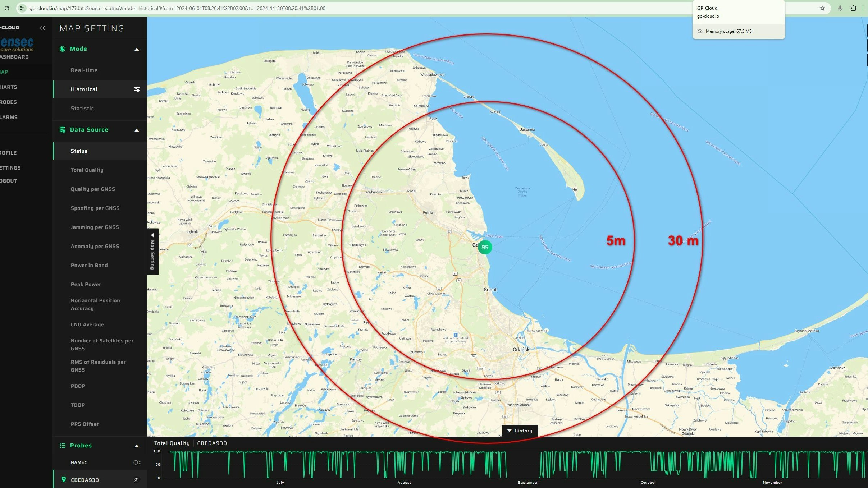Click the signal icon beside probe CBEDA930

[137, 479]
